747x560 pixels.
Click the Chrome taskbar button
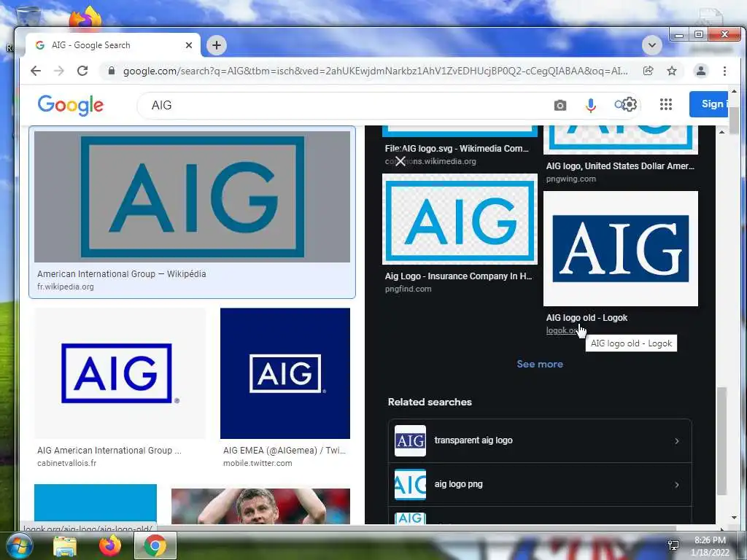[x=155, y=545]
